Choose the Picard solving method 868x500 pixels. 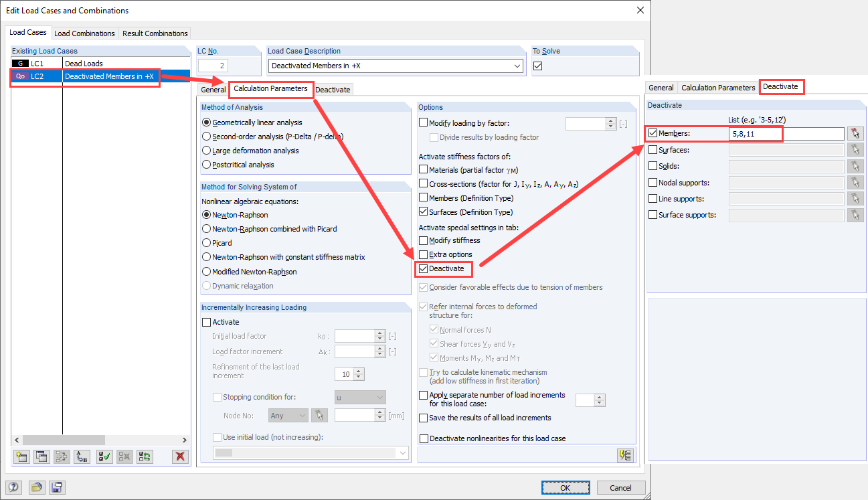(208, 242)
